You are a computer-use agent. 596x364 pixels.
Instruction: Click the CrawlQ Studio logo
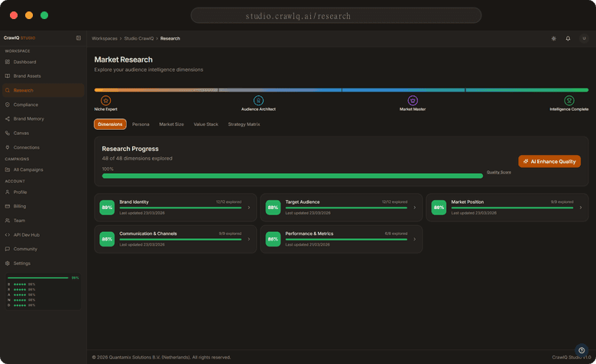pos(19,38)
